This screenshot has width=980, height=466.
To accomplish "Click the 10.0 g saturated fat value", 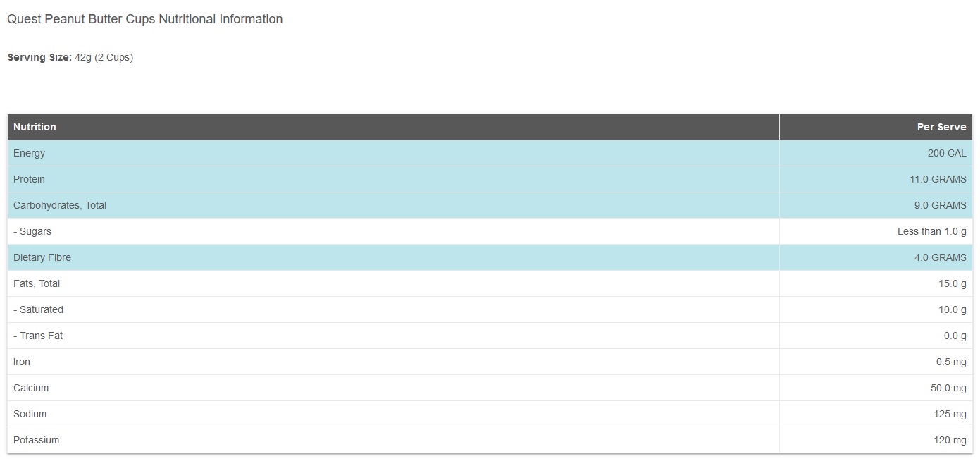I will tap(953, 309).
